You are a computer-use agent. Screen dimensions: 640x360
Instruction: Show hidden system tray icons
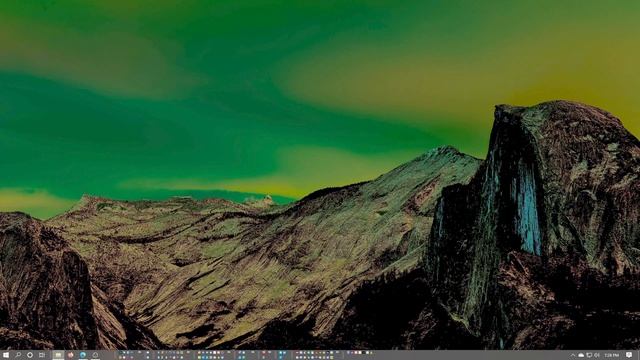(x=573, y=356)
